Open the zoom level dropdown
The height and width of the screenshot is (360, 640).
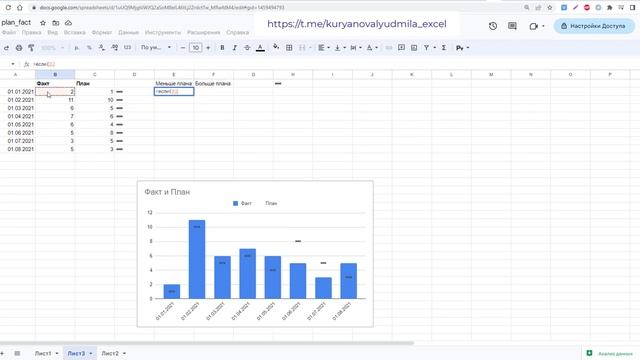click(x=53, y=48)
